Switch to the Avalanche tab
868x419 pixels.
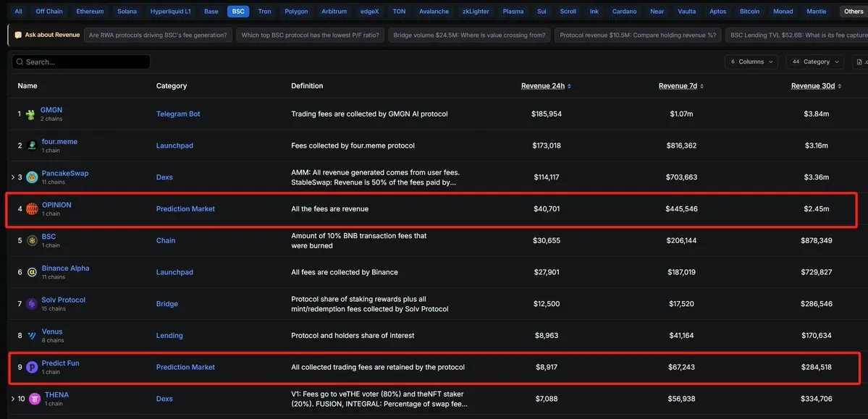[x=434, y=11]
